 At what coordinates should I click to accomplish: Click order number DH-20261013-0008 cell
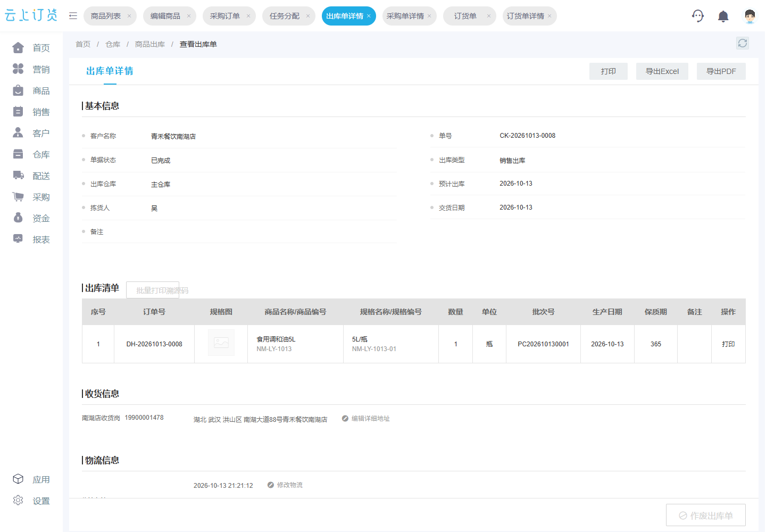pyautogui.click(x=154, y=344)
